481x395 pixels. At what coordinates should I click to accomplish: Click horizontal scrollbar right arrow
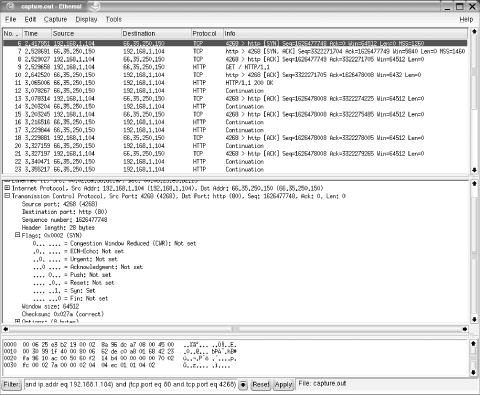pyautogui.click(x=465, y=329)
